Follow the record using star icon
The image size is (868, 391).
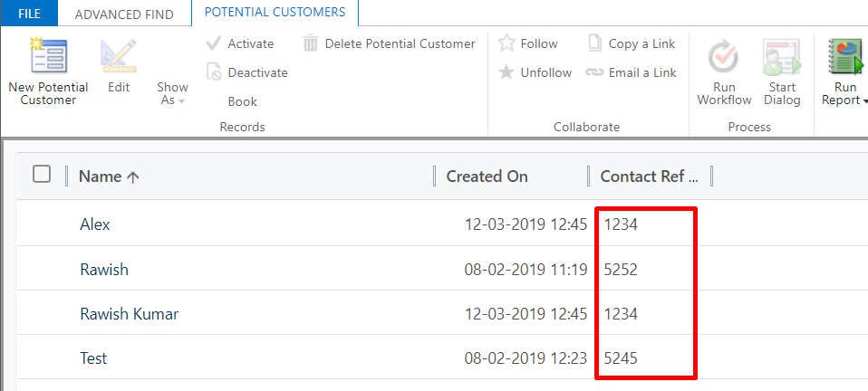pyautogui.click(x=507, y=43)
